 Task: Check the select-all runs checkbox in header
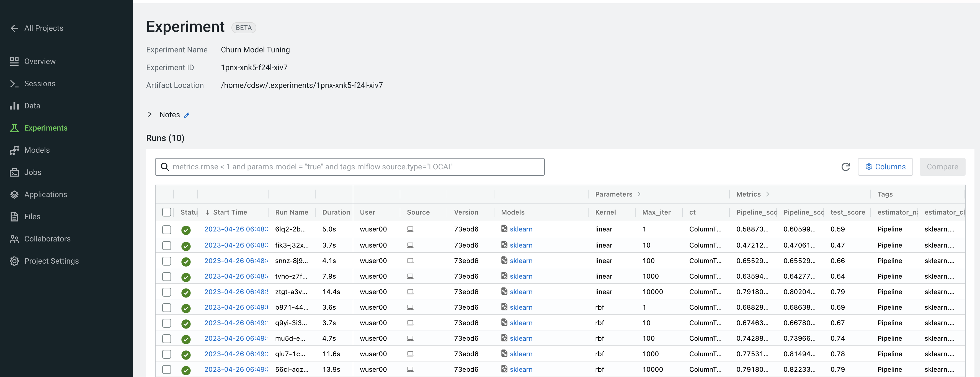167,213
